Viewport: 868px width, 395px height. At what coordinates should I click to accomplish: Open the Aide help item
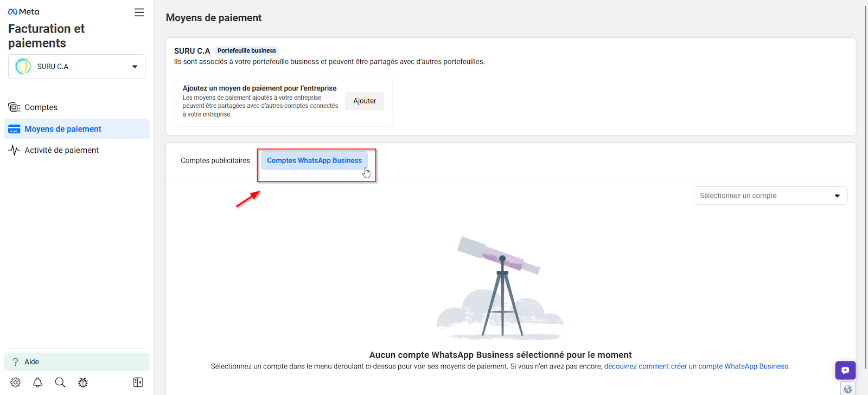tap(76, 362)
